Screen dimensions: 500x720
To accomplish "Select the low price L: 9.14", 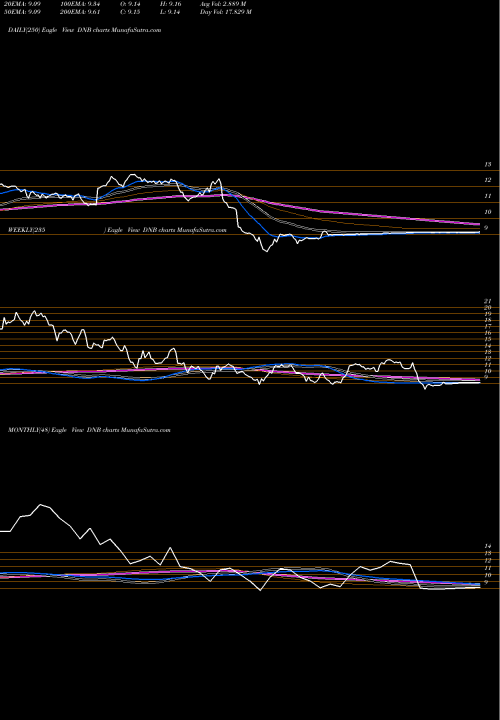I will pyautogui.click(x=170, y=12).
